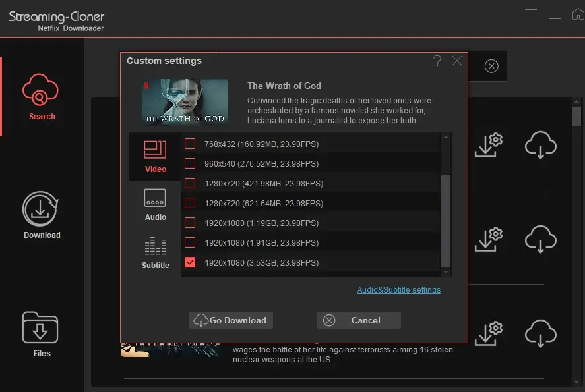Check the 960x540 (276.52MB) video option
Viewport: 585px width, 392px height.
pyautogui.click(x=190, y=163)
